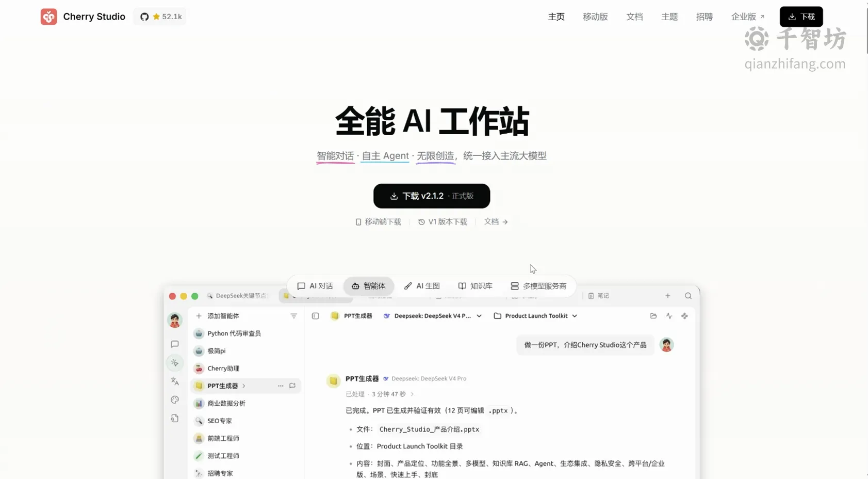Open the more options dots on PPT生成器
This screenshot has height=479, width=868.
(281, 386)
